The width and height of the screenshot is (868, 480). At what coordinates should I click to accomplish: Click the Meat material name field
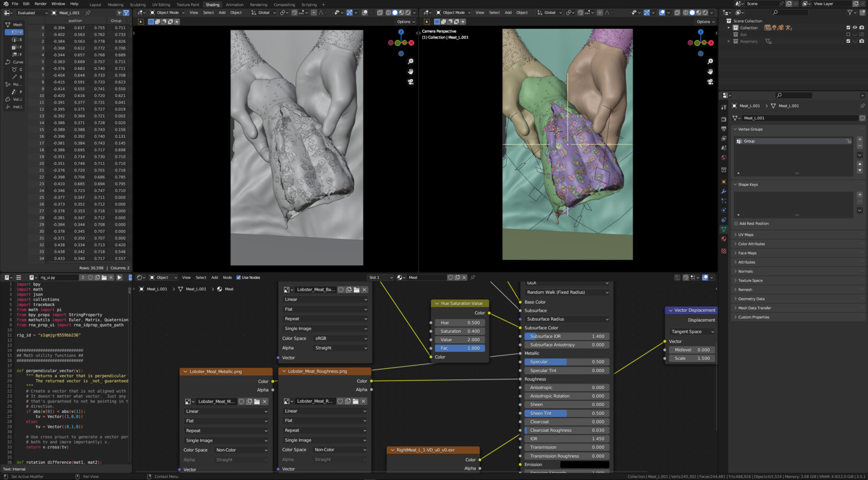(x=426, y=277)
